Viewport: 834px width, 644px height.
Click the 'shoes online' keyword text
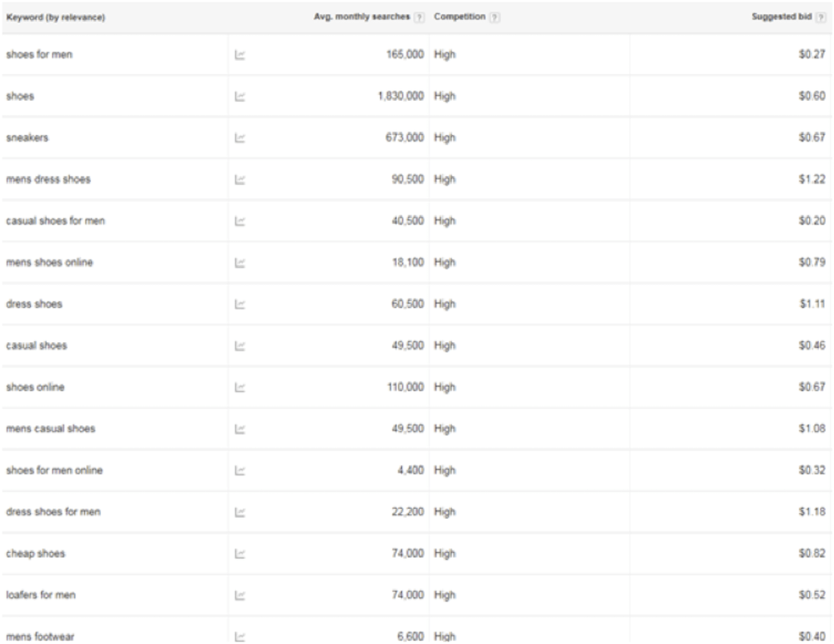tap(34, 387)
